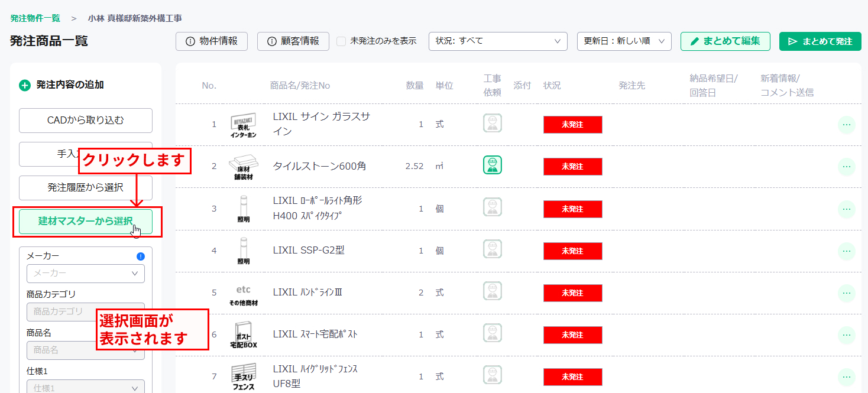Enable the 未発注のみを表示 checkbox
The height and width of the screenshot is (393, 868).
[341, 41]
